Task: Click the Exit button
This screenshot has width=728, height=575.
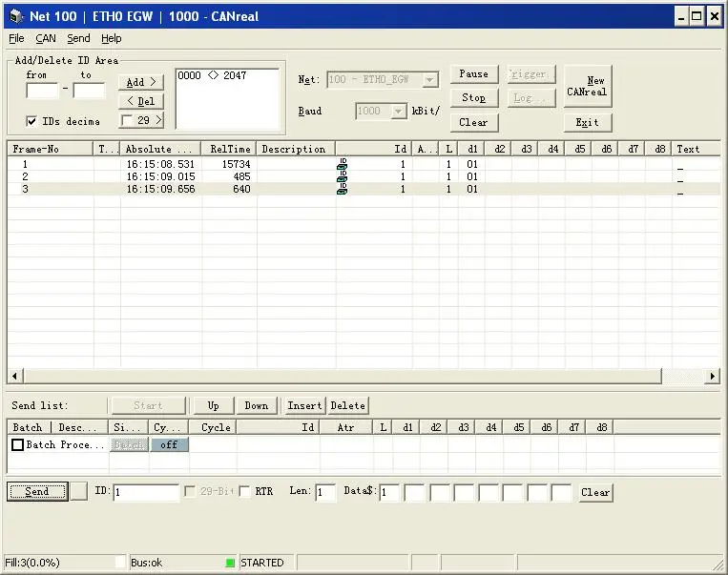Action: tap(588, 122)
